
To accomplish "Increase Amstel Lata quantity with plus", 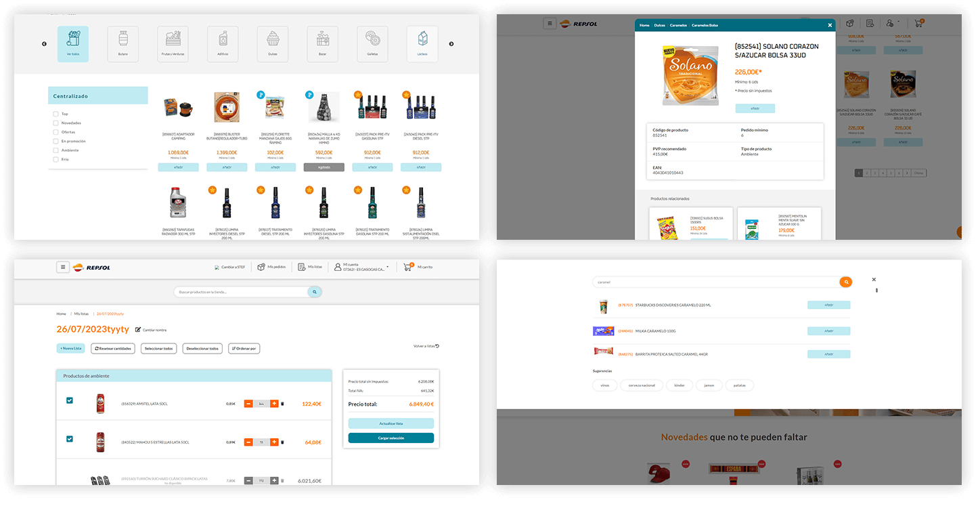I will click(274, 404).
